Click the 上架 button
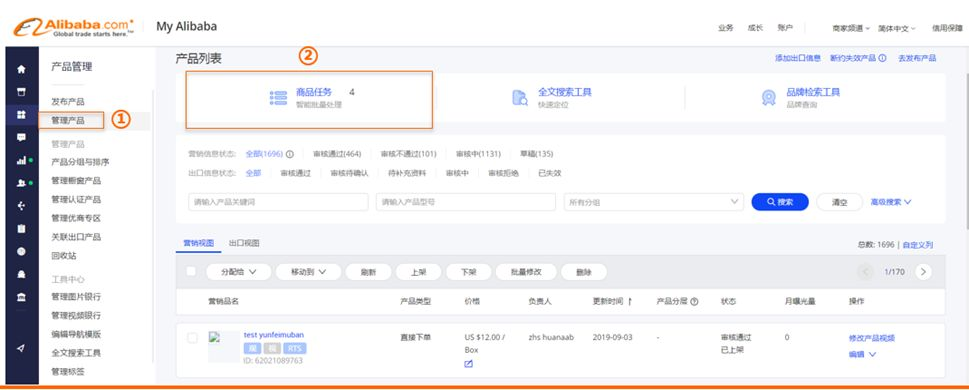969x390 pixels. pyautogui.click(x=418, y=272)
